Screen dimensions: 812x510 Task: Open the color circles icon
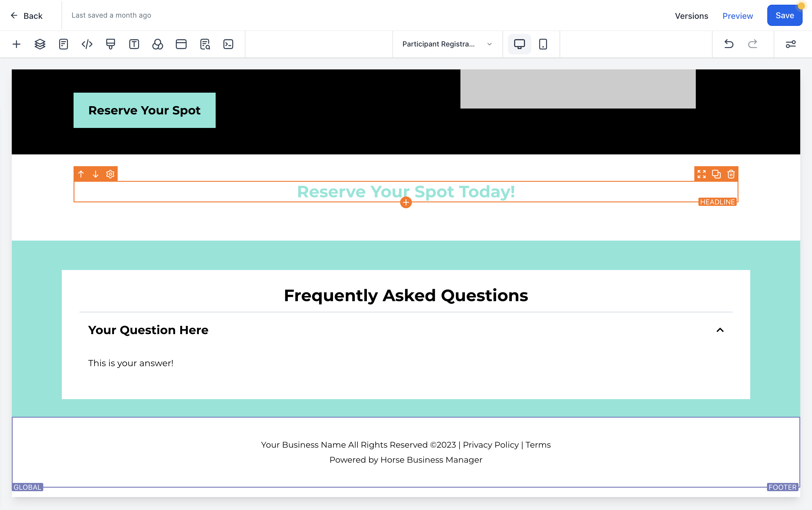157,44
